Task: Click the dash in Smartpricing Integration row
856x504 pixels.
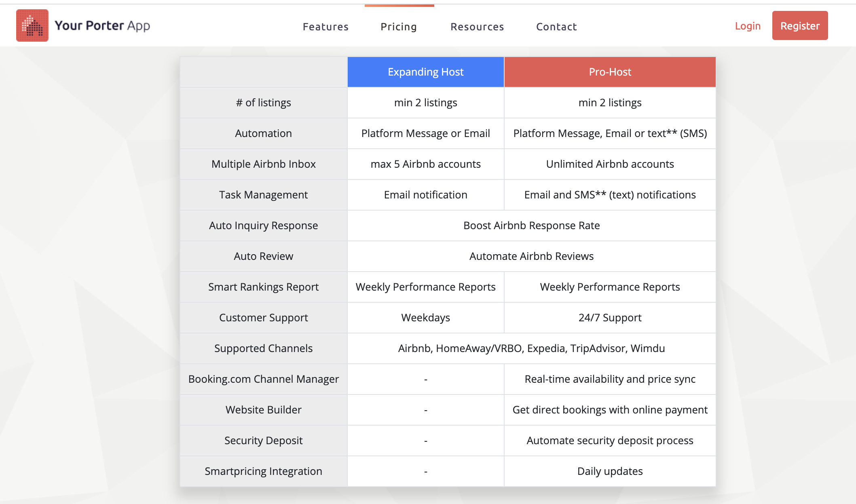Action: pos(425,471)
